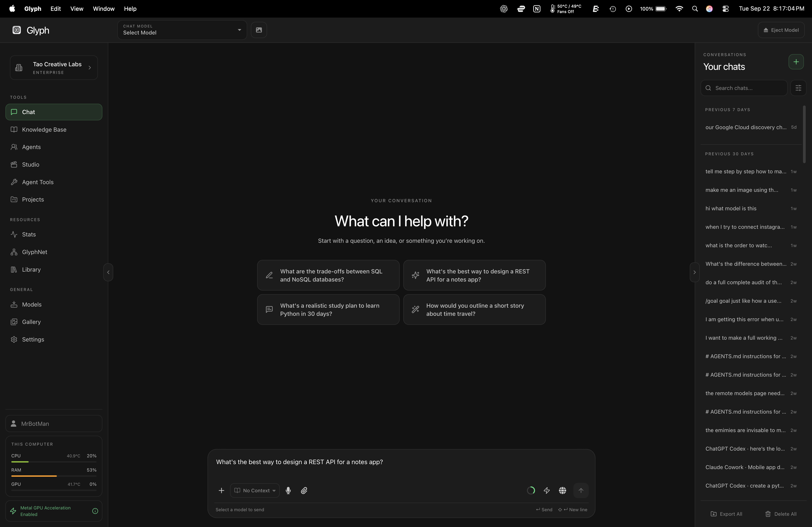Open the Help menu in menu bar

click(x=130, y=9)
